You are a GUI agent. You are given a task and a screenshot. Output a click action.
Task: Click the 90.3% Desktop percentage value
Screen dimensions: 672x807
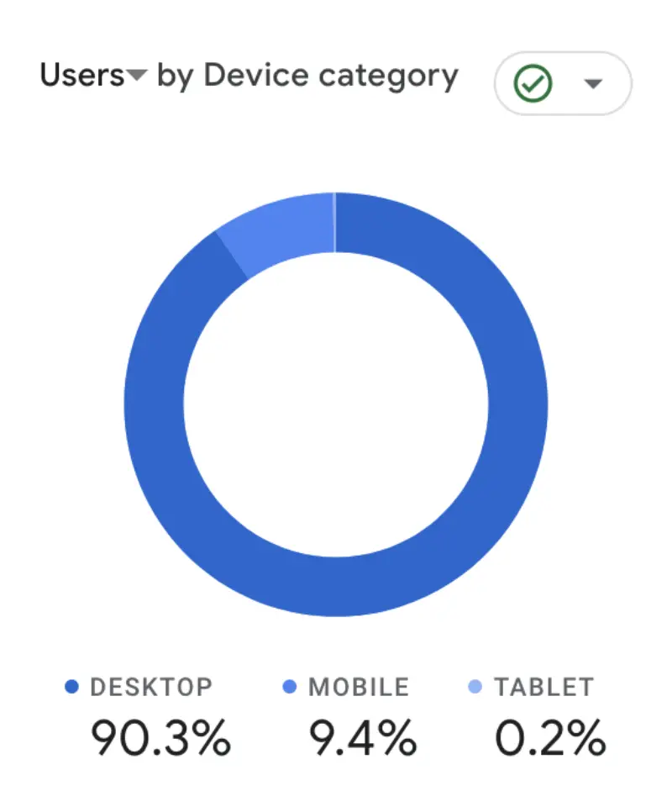tap(160, 738)
